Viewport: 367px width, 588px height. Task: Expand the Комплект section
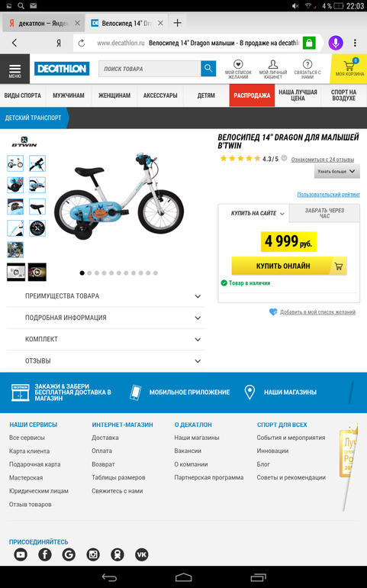[x=106, y=339]
